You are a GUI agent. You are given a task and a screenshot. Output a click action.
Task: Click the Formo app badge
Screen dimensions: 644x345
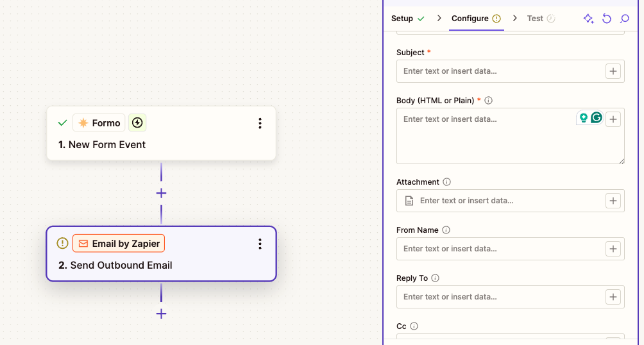pos(99,123)
